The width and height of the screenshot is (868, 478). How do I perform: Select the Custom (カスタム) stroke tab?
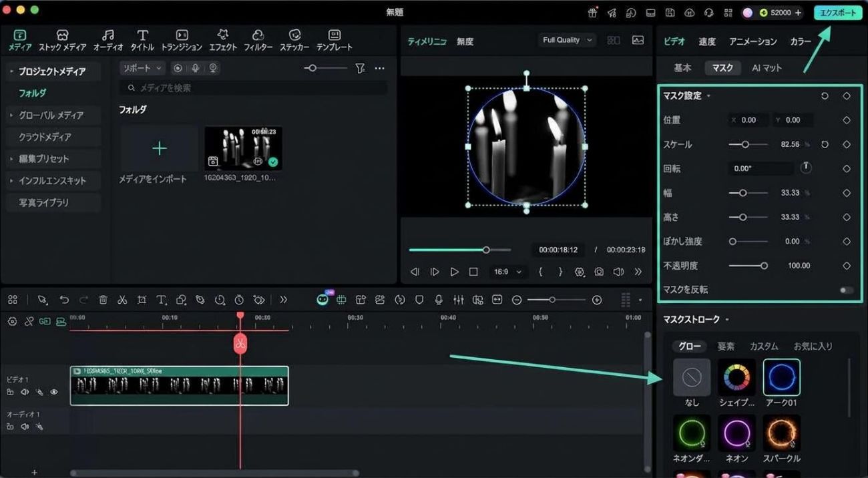(x=764, y=346)
